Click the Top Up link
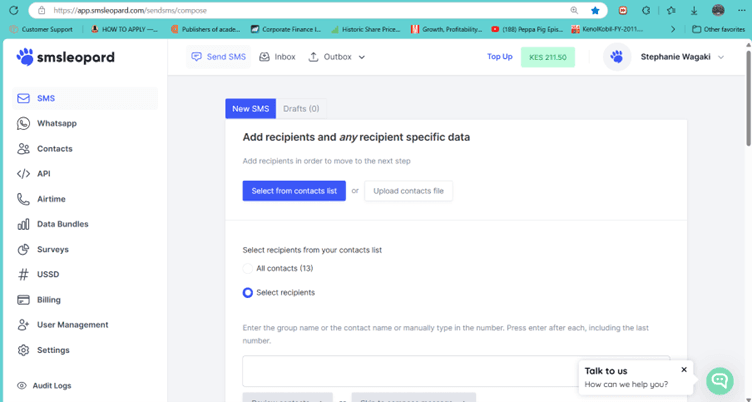Screen dimensions: 752x402 pyautogui.click(x=499, y=57)
